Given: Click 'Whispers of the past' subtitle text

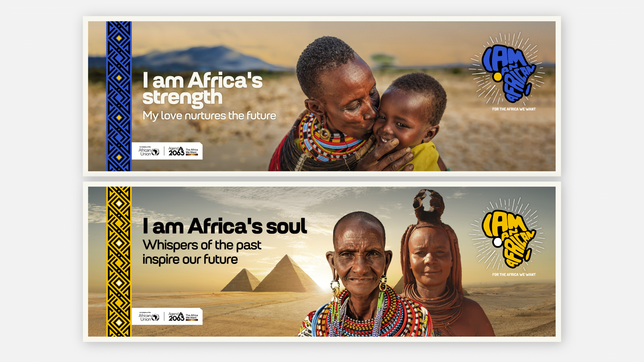Looking at the screenshot, I should click(x=202, y=245).
